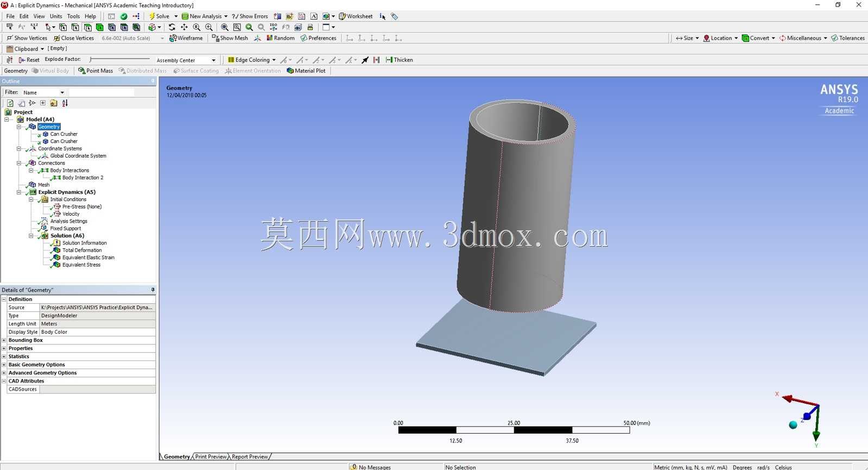Activate the Pan view tool

tap(184, 27)
